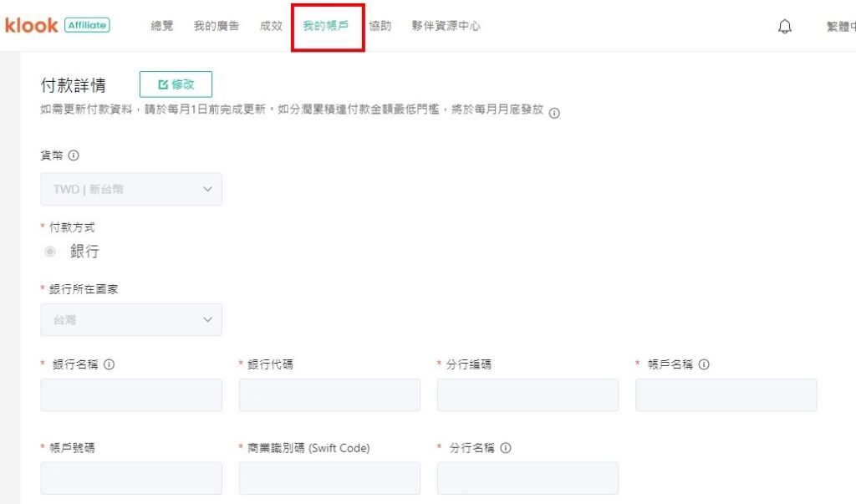Image resolution: width=856 pixels, height=504 pixels.
Task: Switch to the 我的廣告 tab
Action: (x=217, y=26)
